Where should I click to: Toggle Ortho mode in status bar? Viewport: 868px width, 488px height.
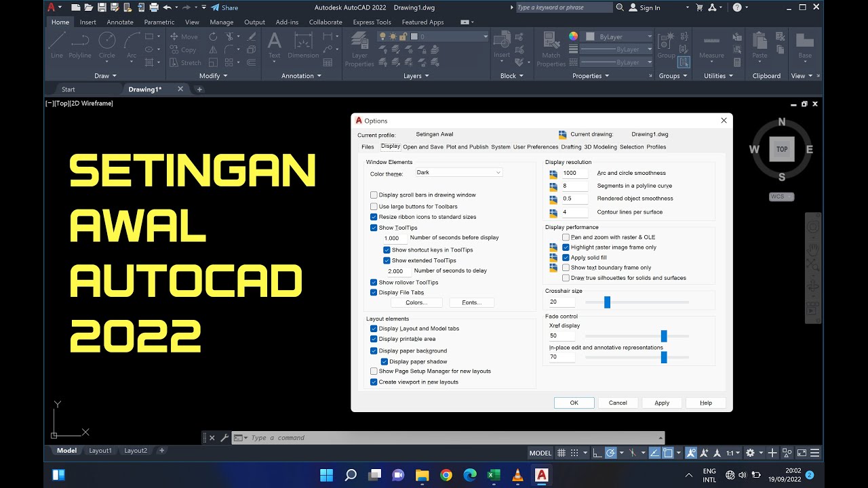597,453
